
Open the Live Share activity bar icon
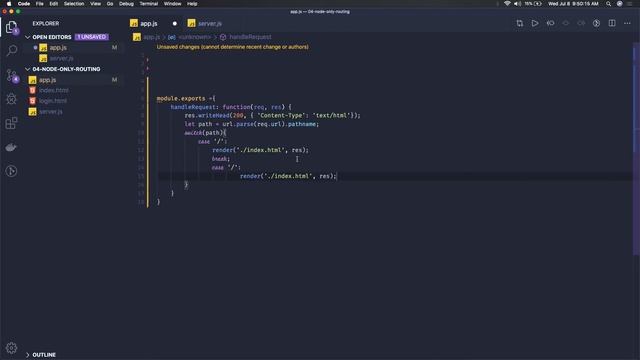click(11, 171)
